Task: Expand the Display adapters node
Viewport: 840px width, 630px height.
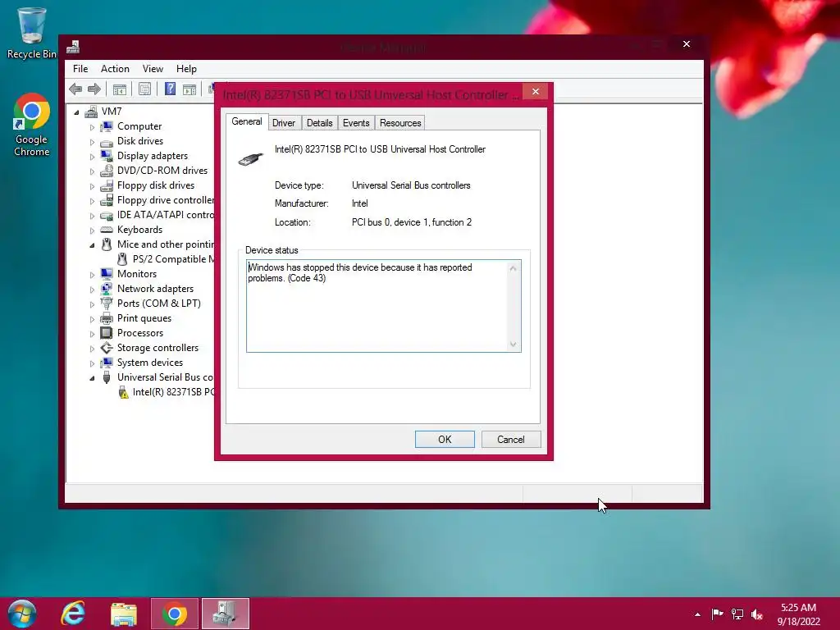Action: pyautogui.click(x=92, y=157)
